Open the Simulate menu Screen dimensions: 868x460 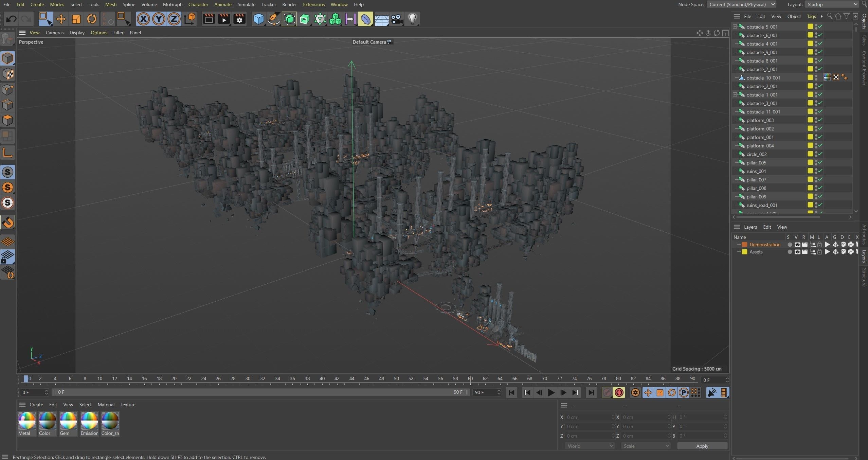(x=246, y=4)
